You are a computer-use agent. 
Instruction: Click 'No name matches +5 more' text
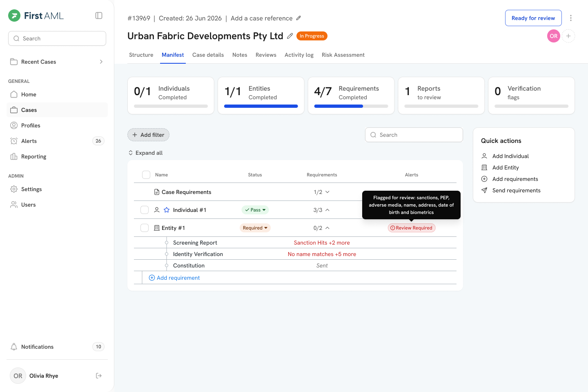click(322, 254)
